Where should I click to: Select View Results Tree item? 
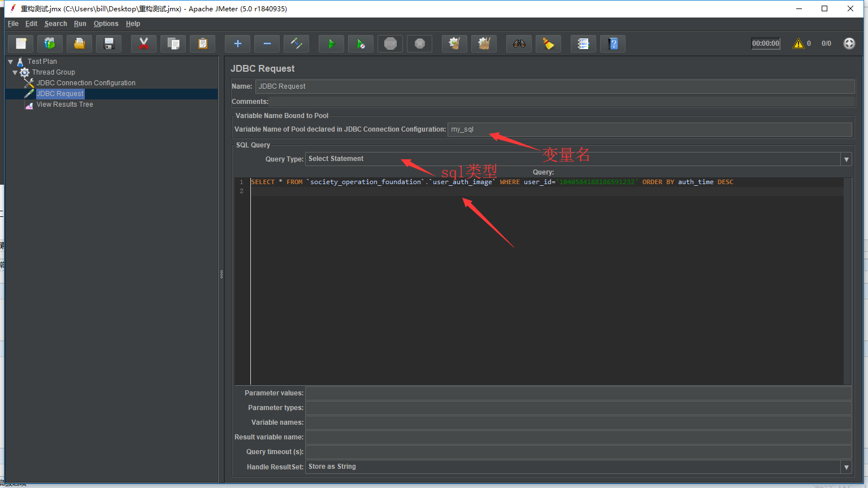(64, 104)
